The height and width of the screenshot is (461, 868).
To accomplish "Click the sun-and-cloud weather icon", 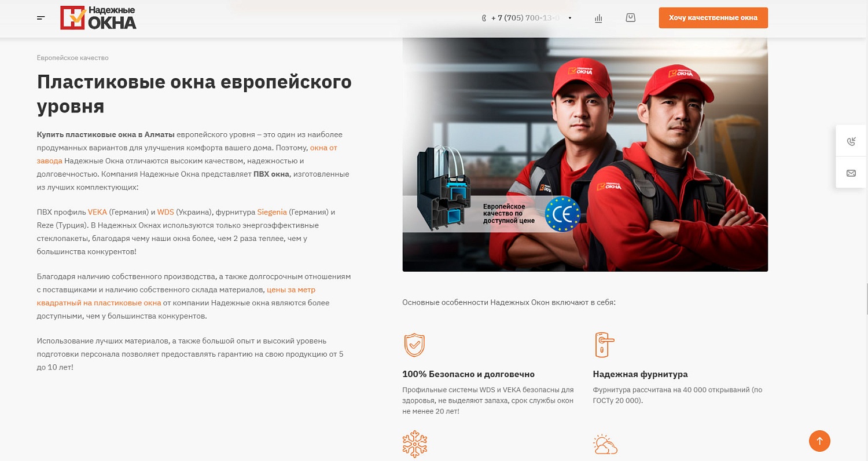I will click(x=604, y=444).
